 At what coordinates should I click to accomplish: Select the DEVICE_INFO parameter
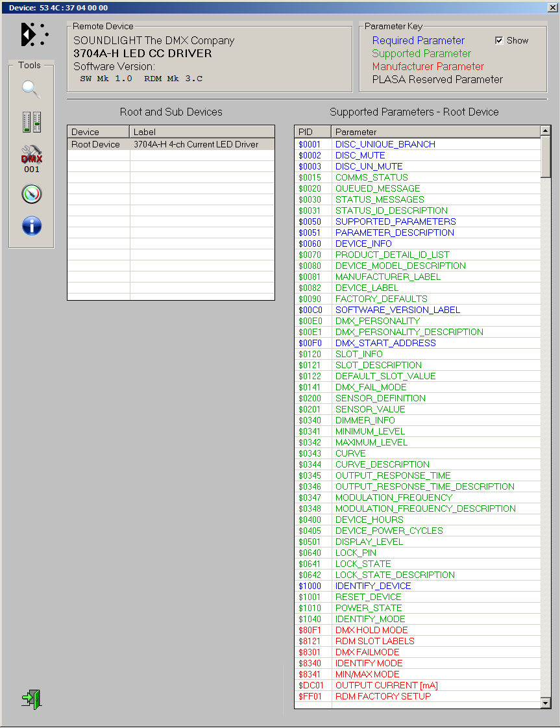tap(363, 244)
